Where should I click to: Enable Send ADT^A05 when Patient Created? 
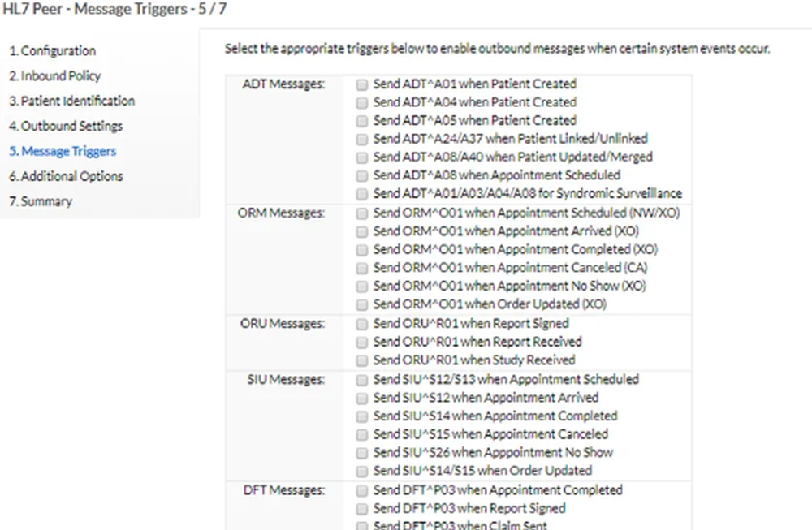[361, 120]
